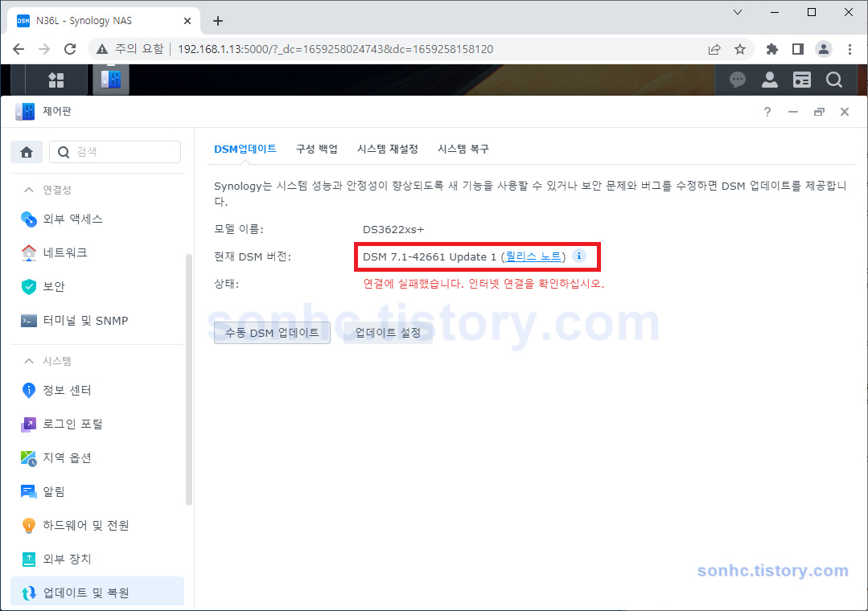Image resolution: width=868 pixels, height=611 pixels.
Task: Open the Chrome three-dot menu
Action: click(849, 49)
